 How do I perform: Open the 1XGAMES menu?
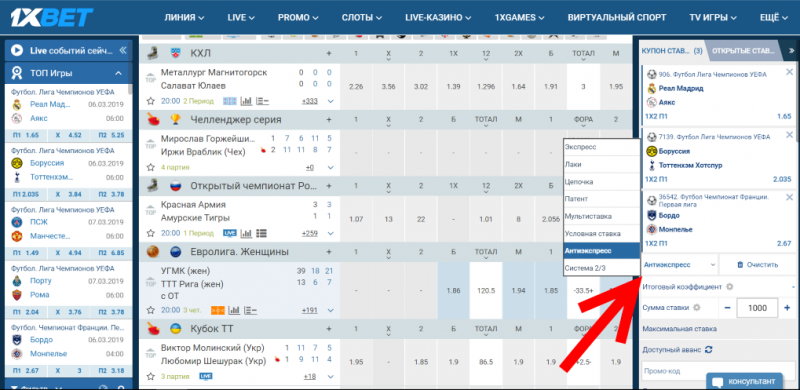(x=519, y=17)
